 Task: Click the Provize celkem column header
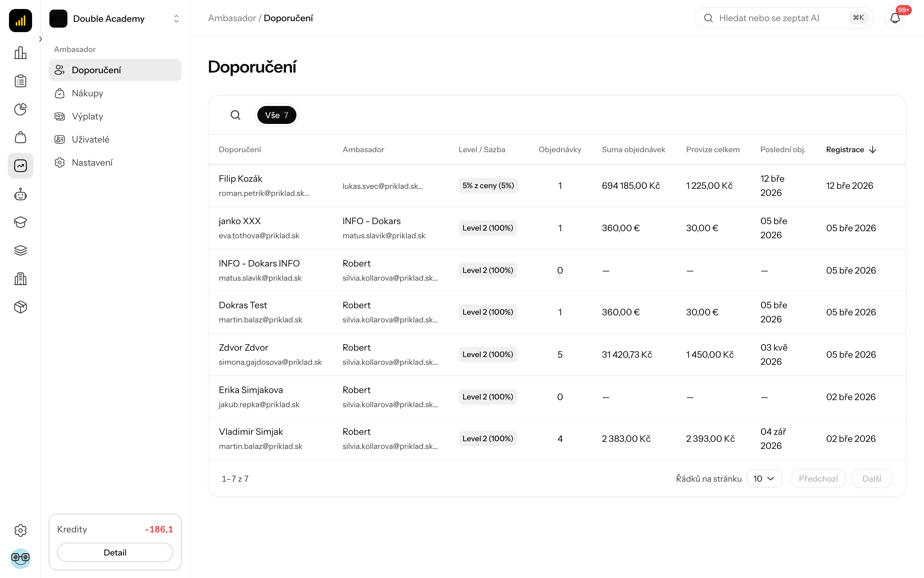713,149
